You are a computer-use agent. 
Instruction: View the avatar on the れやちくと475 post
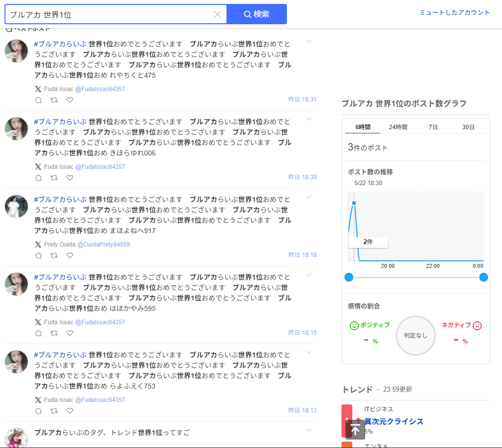pos(16,51)
